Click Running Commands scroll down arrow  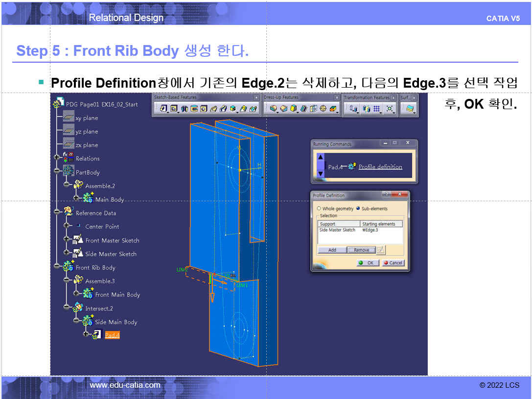tap(321, 174)
